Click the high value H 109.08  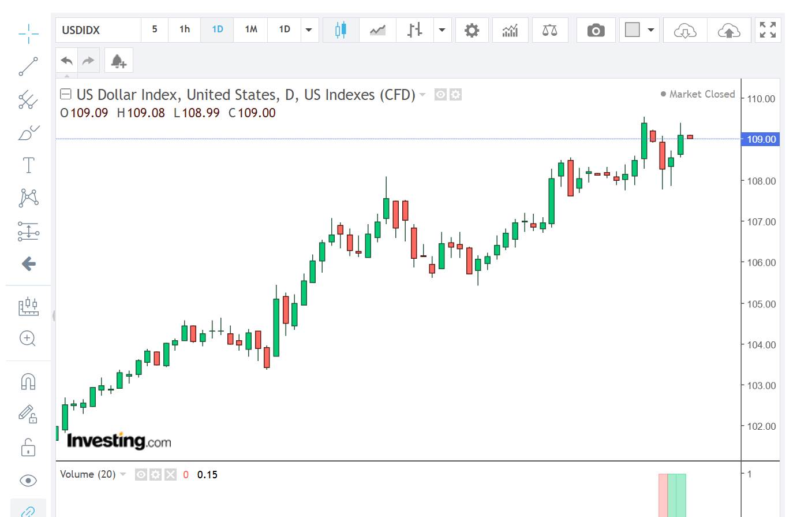(x=141, y=113)
